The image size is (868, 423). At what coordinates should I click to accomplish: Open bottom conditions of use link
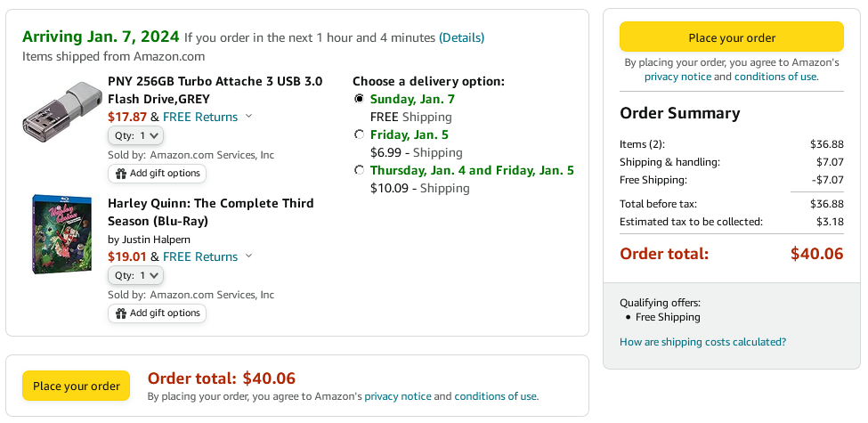(x=496, y=396)
